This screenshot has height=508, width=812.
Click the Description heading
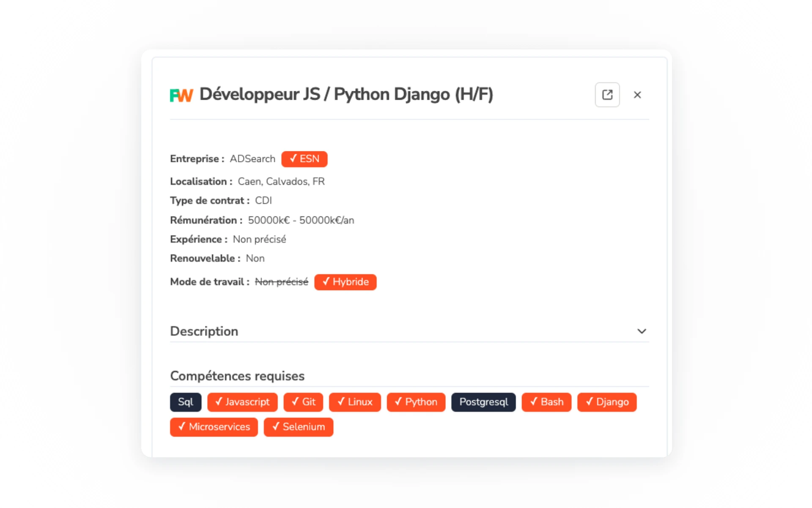click(x=204, y=331)
